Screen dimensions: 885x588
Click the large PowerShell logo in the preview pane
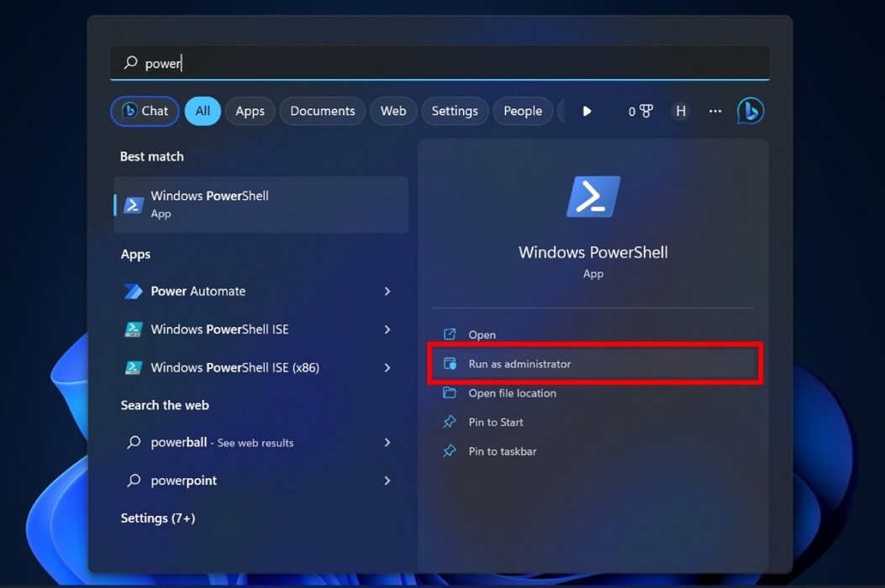click(593, 196)
